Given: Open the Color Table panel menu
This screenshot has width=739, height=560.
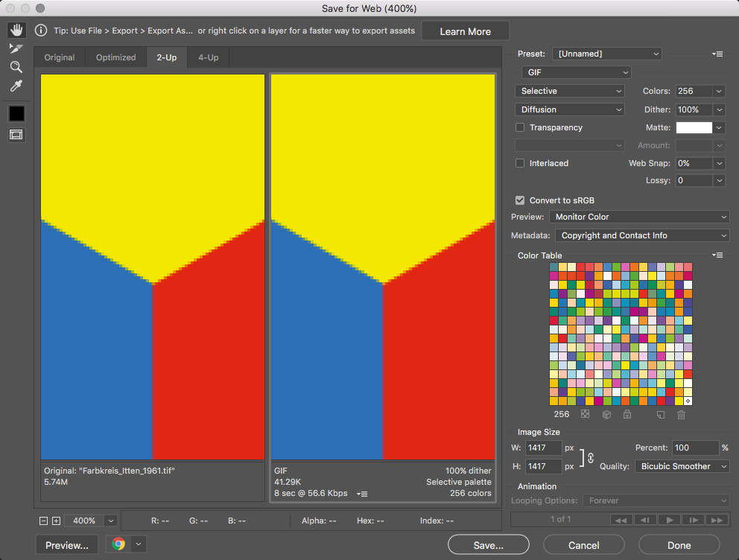Looking at the screenshot, I should tap(717, 255).
